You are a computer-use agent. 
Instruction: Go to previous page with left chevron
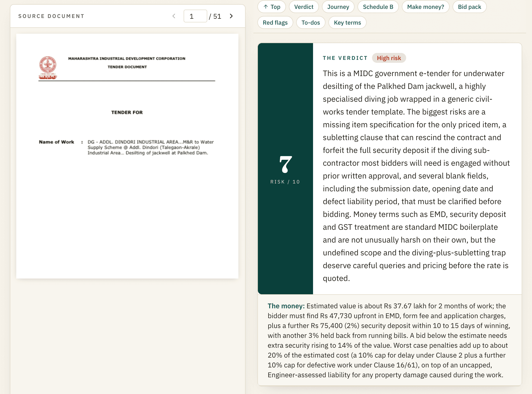(x=174, y=16)
